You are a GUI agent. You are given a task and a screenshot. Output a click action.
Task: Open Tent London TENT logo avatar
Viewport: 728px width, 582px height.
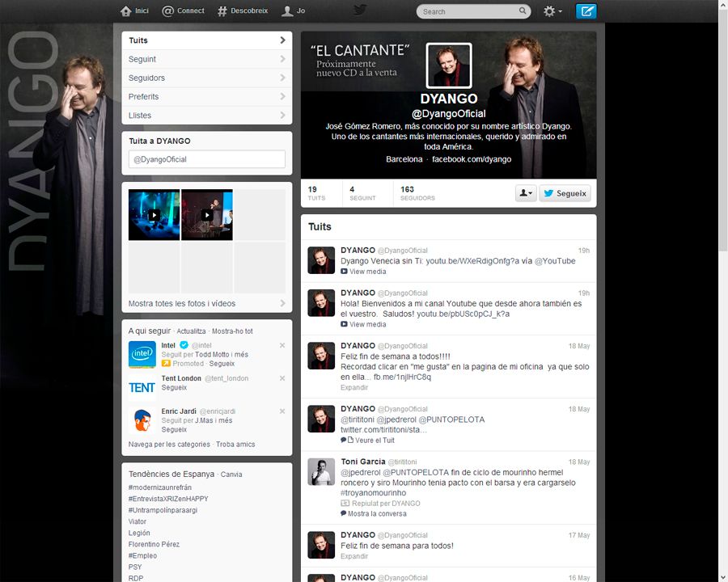[x=142, y=387]
